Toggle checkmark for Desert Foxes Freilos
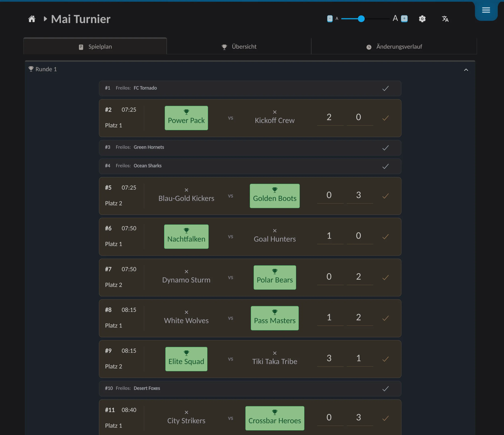The image size is (504, 435). [x=385, y=389]
